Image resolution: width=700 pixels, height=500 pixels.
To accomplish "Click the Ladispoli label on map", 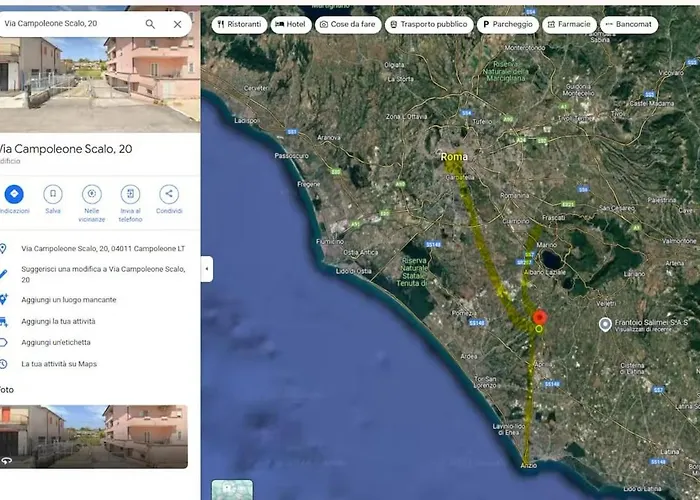I will (247, 121).
